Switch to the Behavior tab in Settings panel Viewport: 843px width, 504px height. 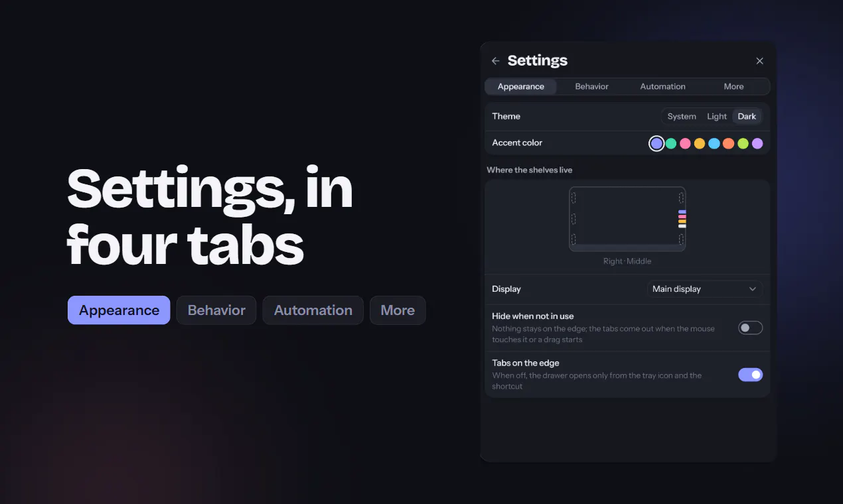[x=591, y=87]
